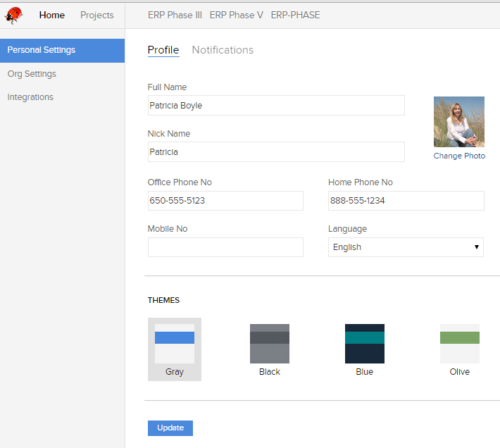This screenshot has width=500, height=448.
Task: Click the profile photo thumbnail
Action: [x=459, y=122]
